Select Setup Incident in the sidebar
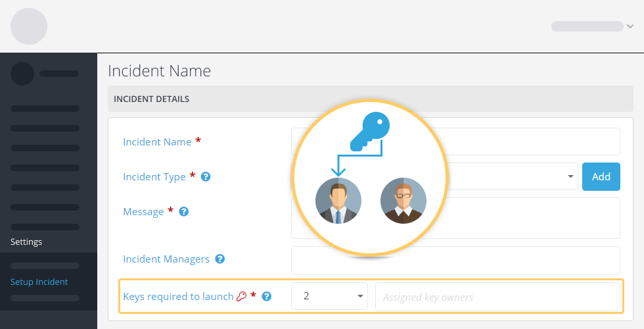644x329 pixels. click(39, 282)
